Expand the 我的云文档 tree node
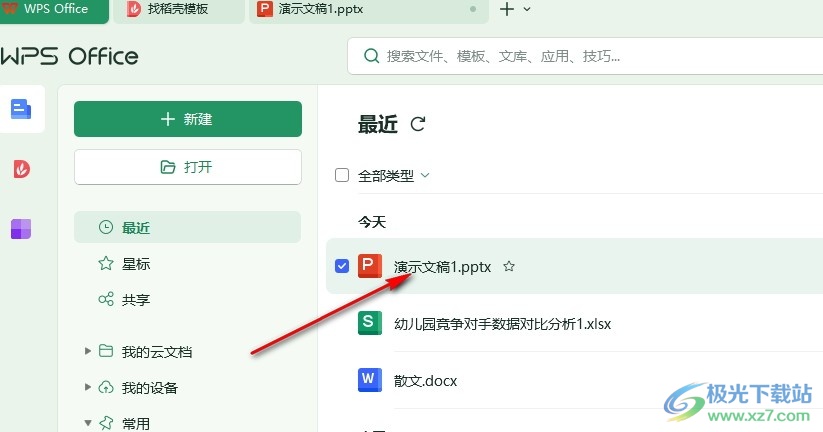The width and height of the screenshot is (823, 432). (x=88, y=351)
